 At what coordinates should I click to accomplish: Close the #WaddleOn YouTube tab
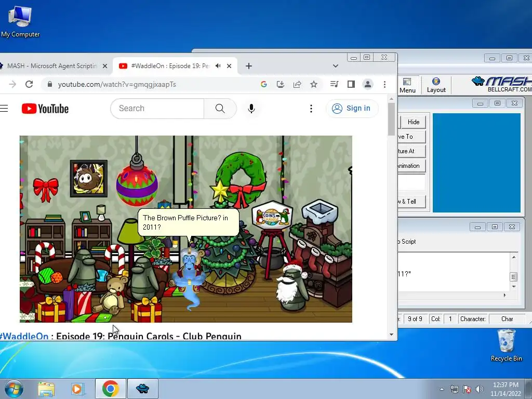(229, 66)
